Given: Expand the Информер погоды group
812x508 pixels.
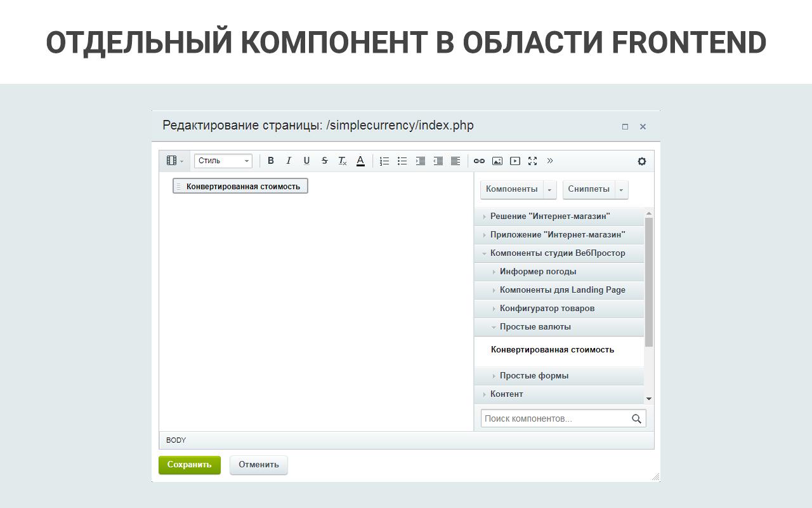Looking at the screenshot, I should pyautogui.click(x=559, y=272).
